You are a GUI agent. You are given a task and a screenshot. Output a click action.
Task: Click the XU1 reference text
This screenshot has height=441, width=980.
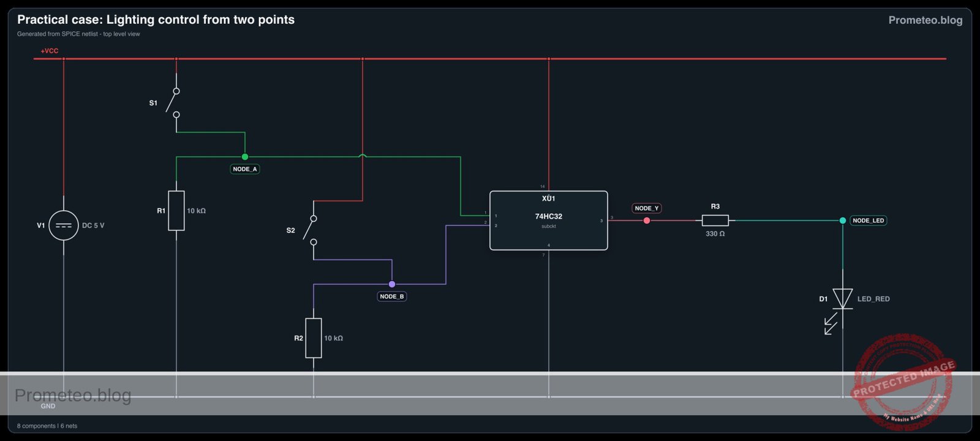pyautogui.click(x=549, y=198)
